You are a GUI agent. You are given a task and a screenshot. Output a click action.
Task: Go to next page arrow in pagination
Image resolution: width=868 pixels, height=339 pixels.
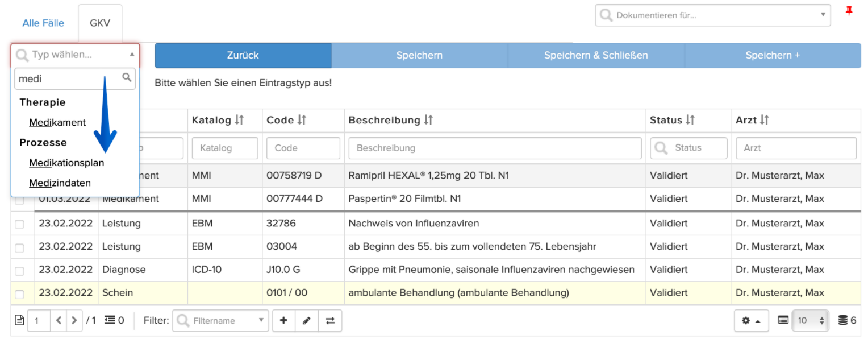(x=74, y=321)
